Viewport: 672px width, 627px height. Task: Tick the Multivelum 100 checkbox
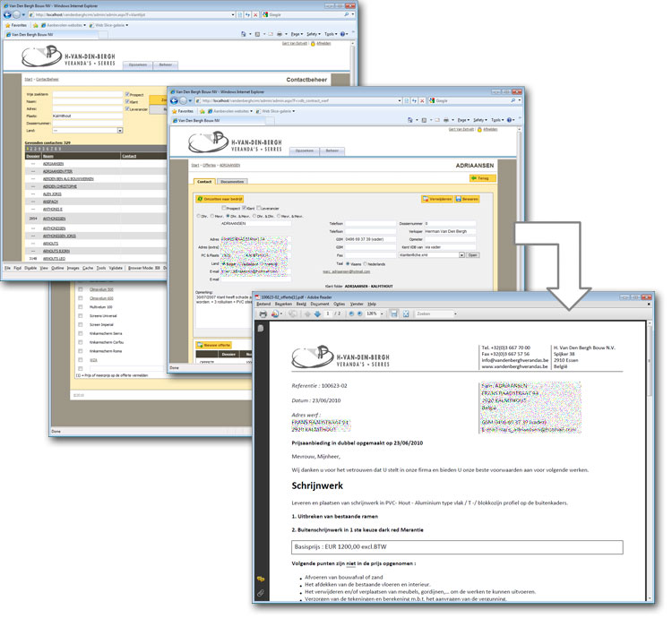point(80,307)
